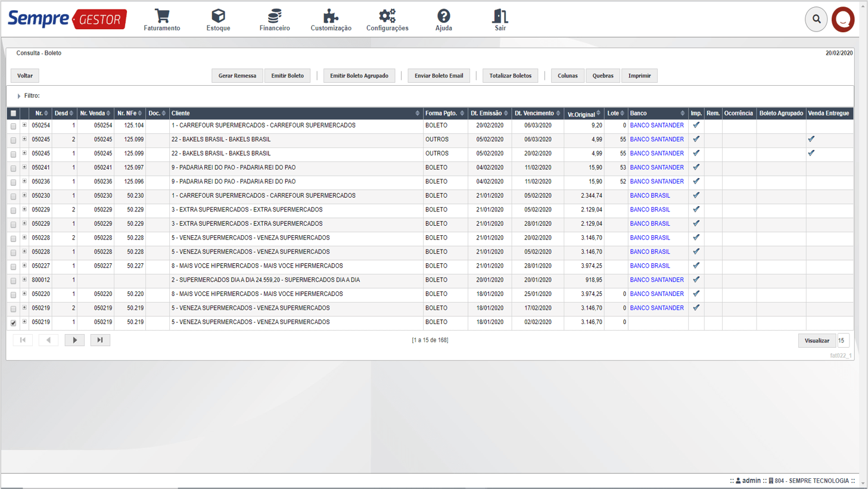
Task: Click Enviar Boleto Email
Action: point(439,76)
